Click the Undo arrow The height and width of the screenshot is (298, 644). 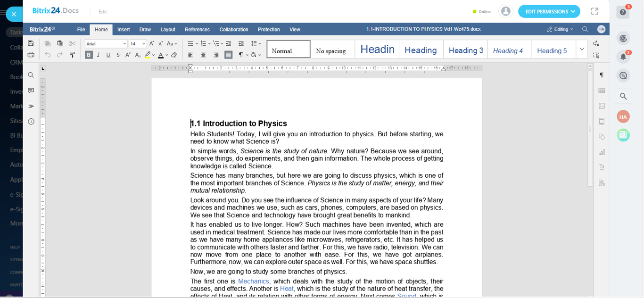pos(48,55)
